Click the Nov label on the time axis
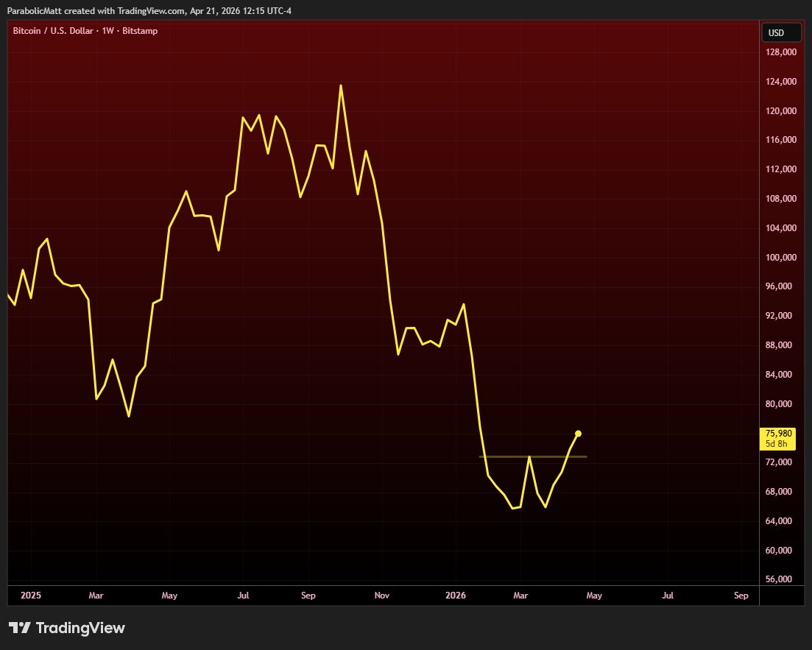 coord(381,596)
